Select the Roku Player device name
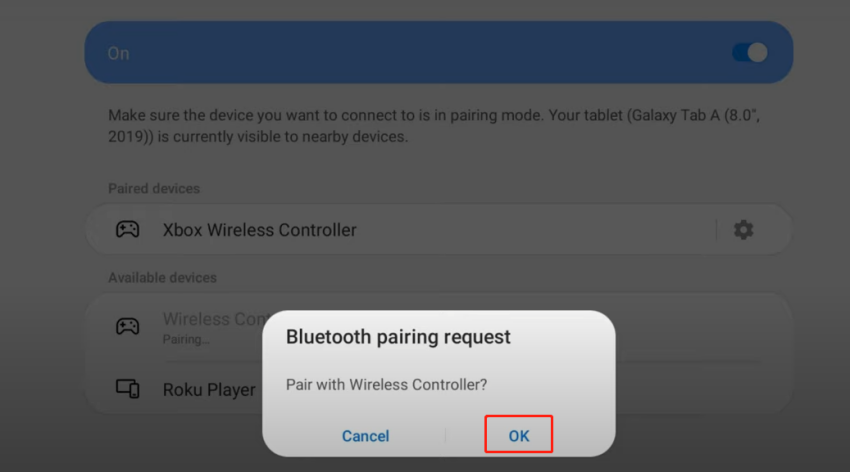This screenshot has width=850, height=472. (209, 390)
